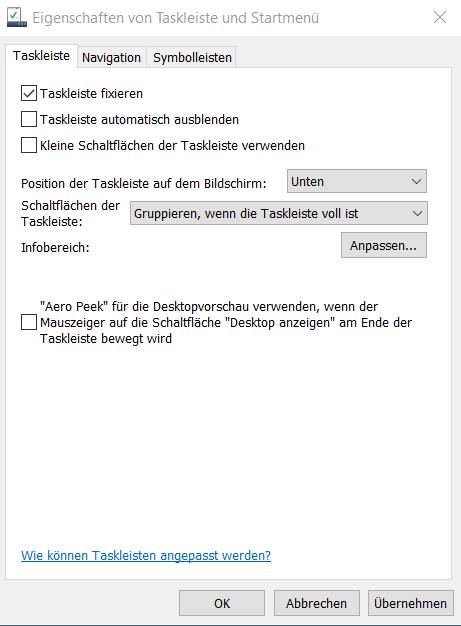This screenshot has width=461, height=626.
Task: Close the Eigenschaften dialog with the X
Action: (440, 17)
